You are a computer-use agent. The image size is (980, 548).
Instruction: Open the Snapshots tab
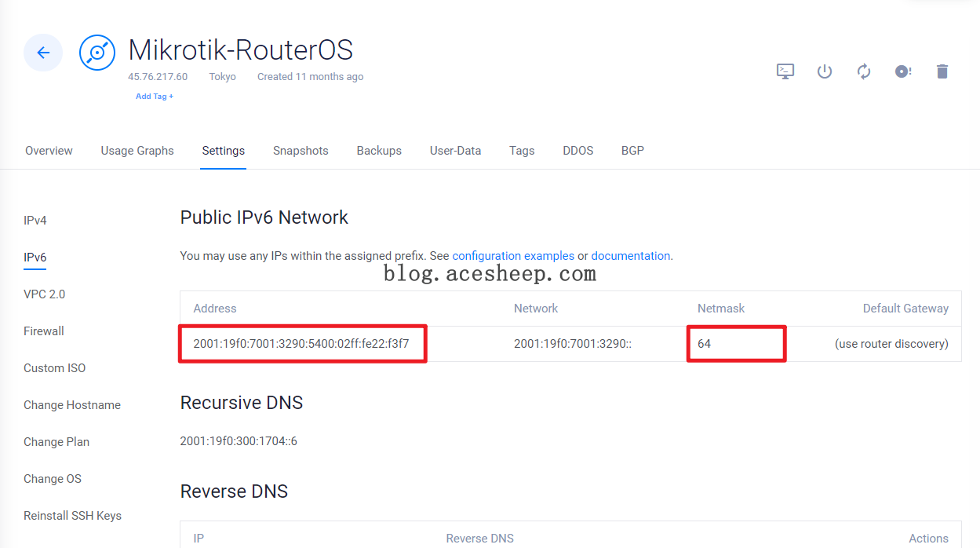(301, 151)
